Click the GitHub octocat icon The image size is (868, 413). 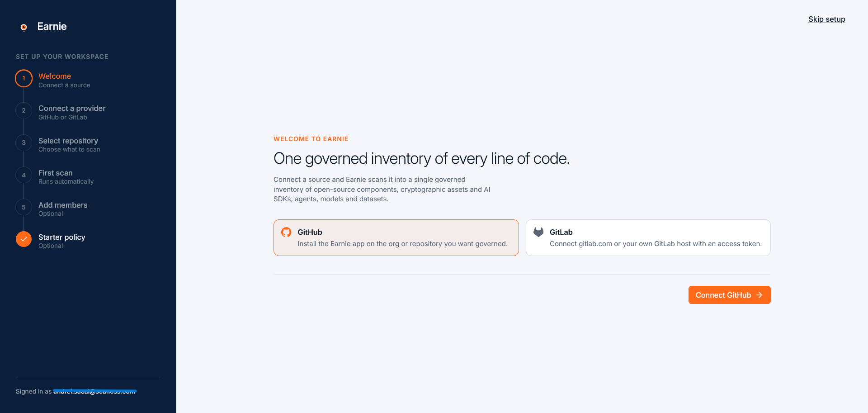(x=286, y=232)
